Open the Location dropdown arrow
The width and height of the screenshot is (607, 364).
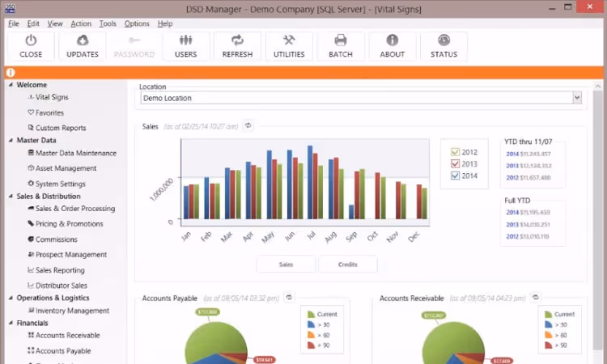577,98
